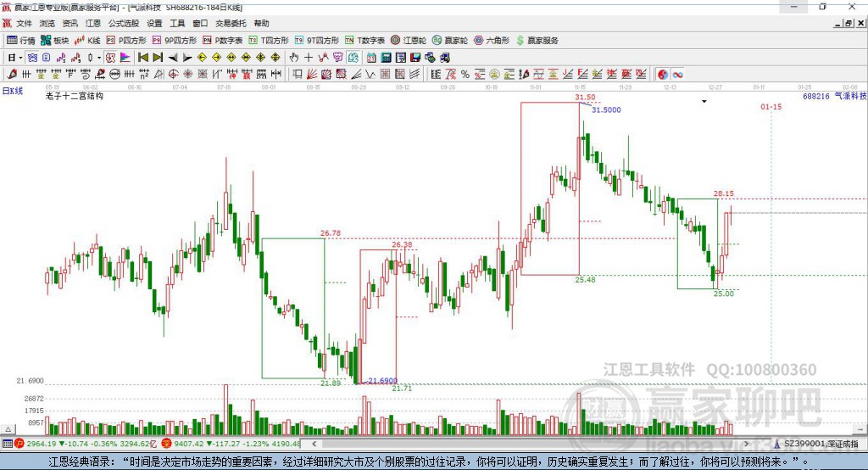The width and height of the screenshot is (868, 470).
Task: Step back one bar with left arrow icon
Action: pyautogui.click(x=173, y=58)
